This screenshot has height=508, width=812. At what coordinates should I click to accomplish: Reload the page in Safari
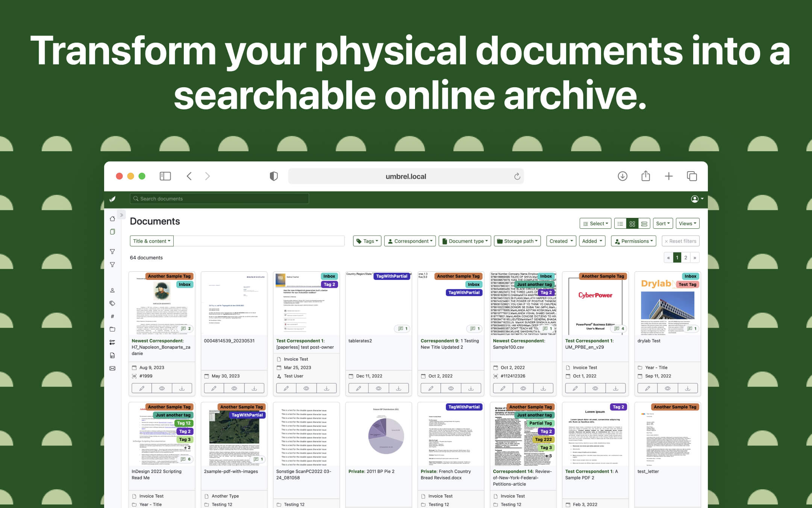click(517, 176)
